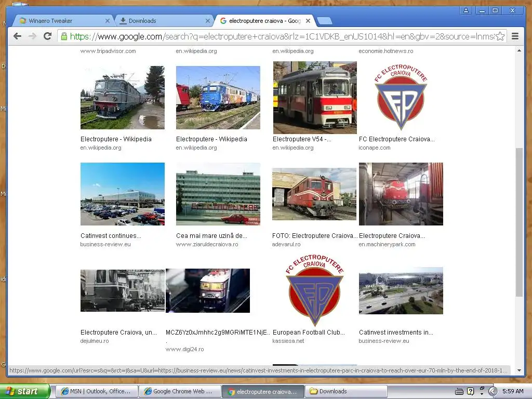Image resolution: width=532 pixels, height=399 pixels.
Task: Click the scroll up arrow of the page scrollbar
Action: tap(519, 50)
